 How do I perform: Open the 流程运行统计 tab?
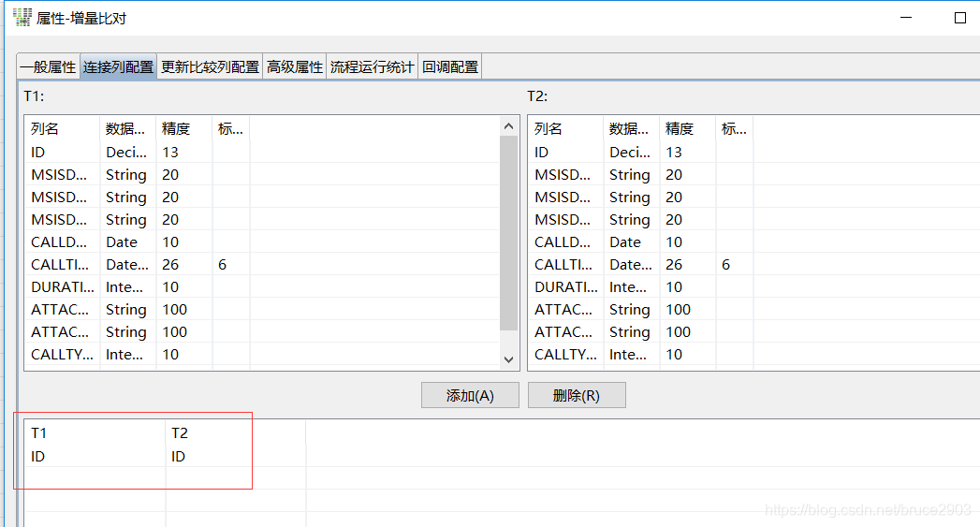tap(372, 66)
